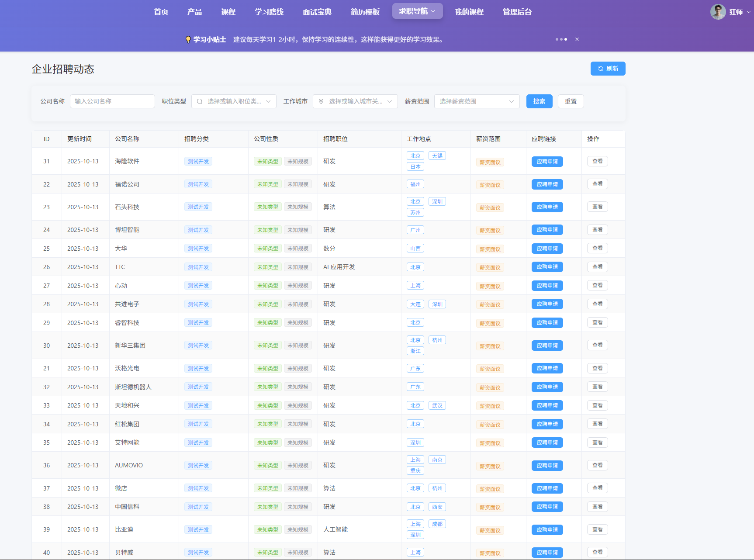Click the 重置 reset button
The image size is (754, 560).
(571, 101)
